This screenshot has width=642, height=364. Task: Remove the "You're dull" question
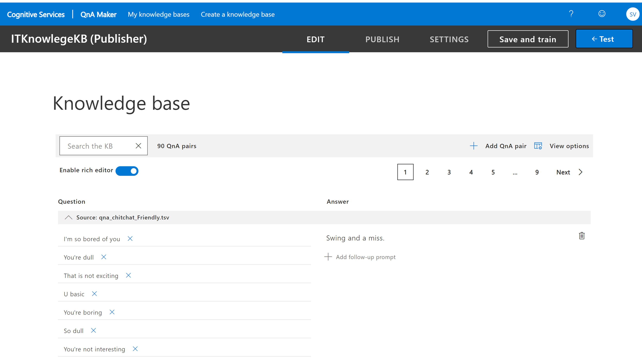point(103,257)
